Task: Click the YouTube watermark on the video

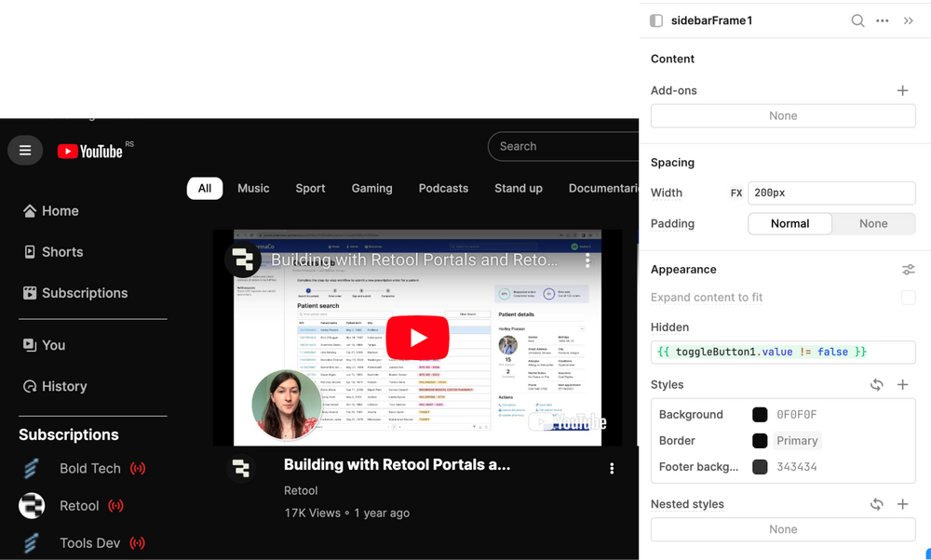Action: pos(568,422)
